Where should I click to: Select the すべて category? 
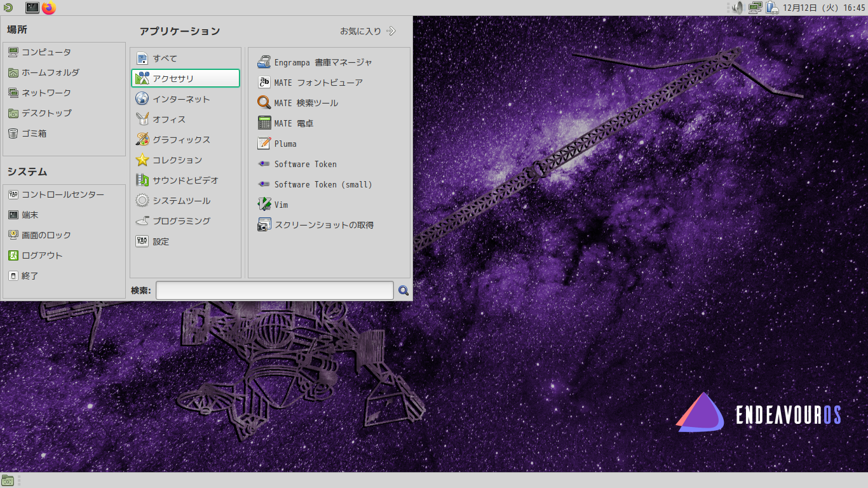click(x=186, y=58)
